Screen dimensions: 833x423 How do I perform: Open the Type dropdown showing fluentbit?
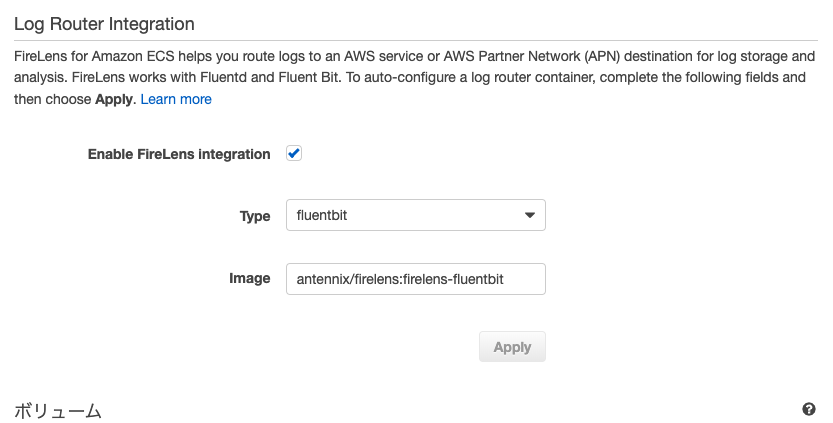click(x=415, y=216)
